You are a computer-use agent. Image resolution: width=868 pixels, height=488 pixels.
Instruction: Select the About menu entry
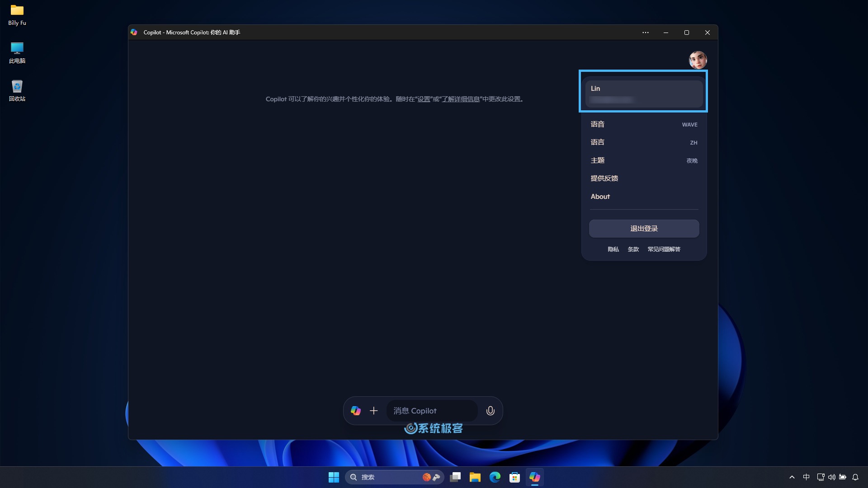[x=644, y=197]
